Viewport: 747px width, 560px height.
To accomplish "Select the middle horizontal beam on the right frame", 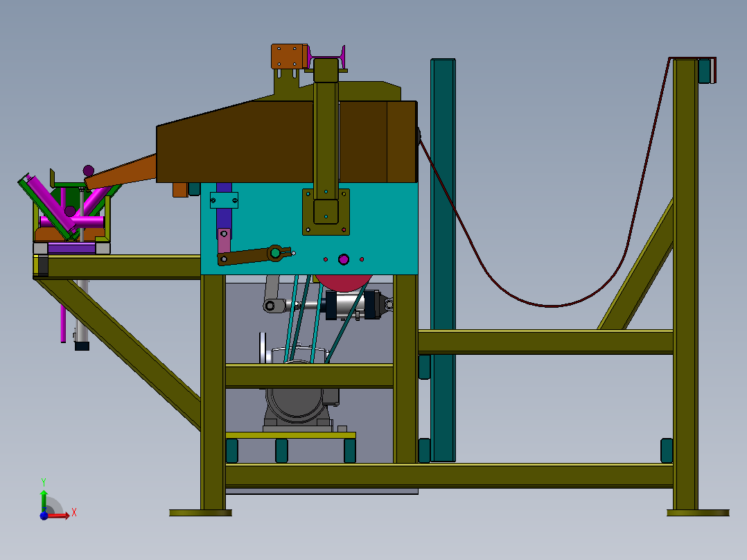I will (x=545, y=342).
